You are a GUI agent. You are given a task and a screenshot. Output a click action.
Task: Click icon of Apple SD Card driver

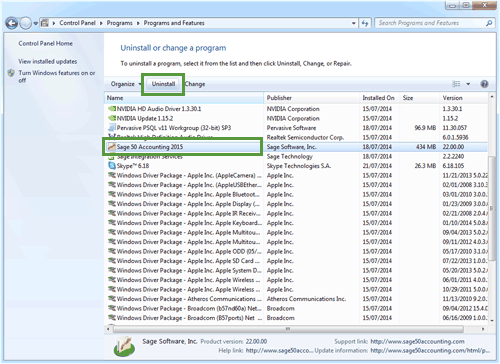(x=112, y=261)
